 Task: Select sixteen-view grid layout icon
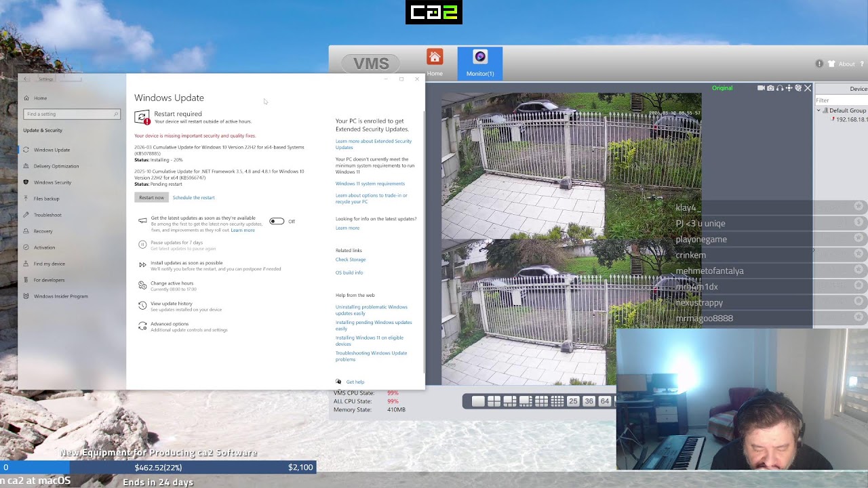pos(557,401)
